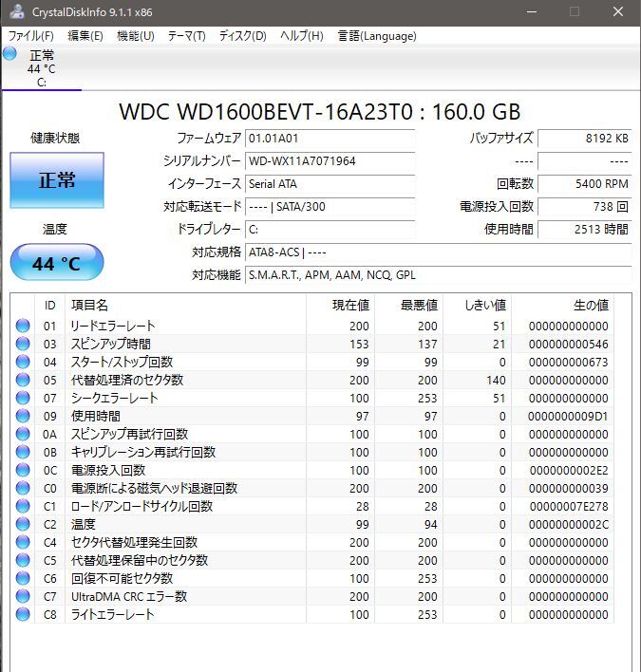Click the serial number field WD-WX11A7071964
Screen dimensions: 641x672
click(x=330, y=161)
